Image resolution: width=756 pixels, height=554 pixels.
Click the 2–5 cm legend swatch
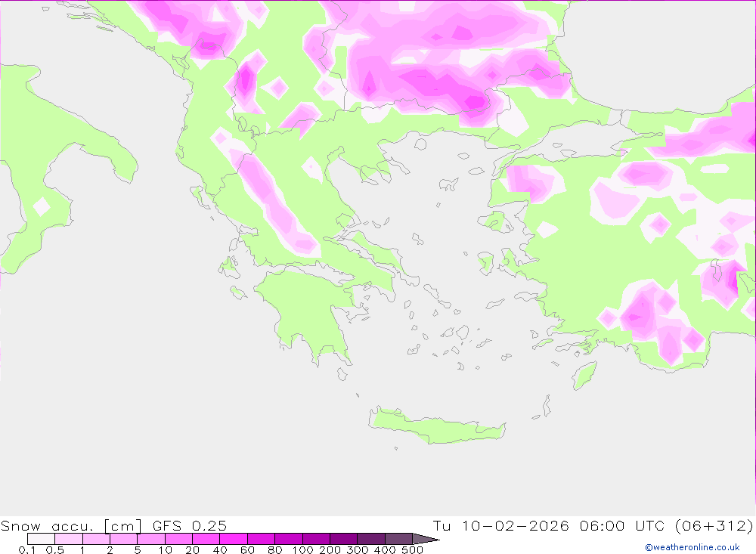124,539
